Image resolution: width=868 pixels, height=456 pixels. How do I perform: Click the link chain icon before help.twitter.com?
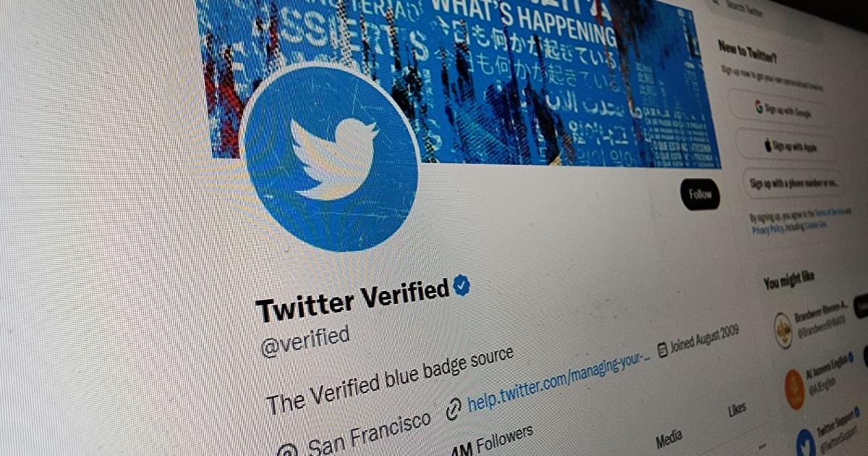coord(454,409)
